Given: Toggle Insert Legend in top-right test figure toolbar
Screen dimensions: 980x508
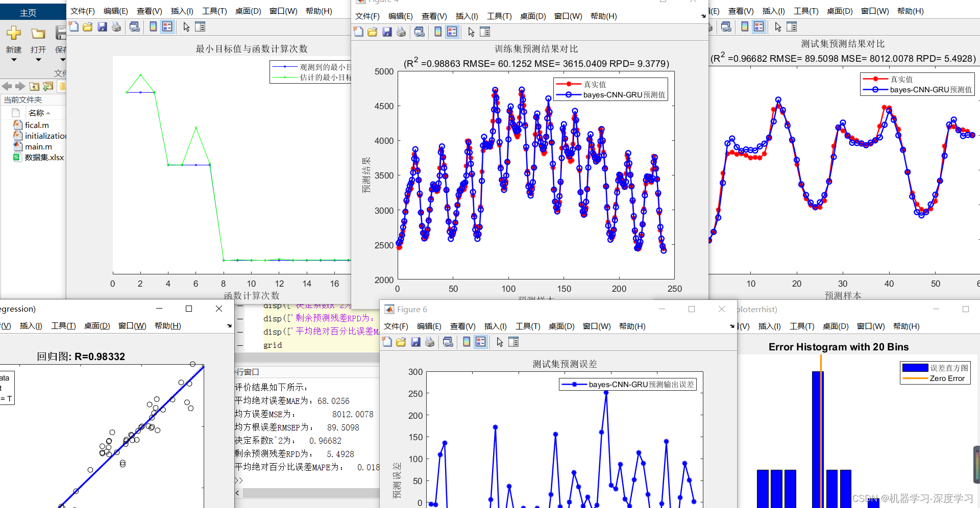Looking at the screenshot, I should [759, 27].
